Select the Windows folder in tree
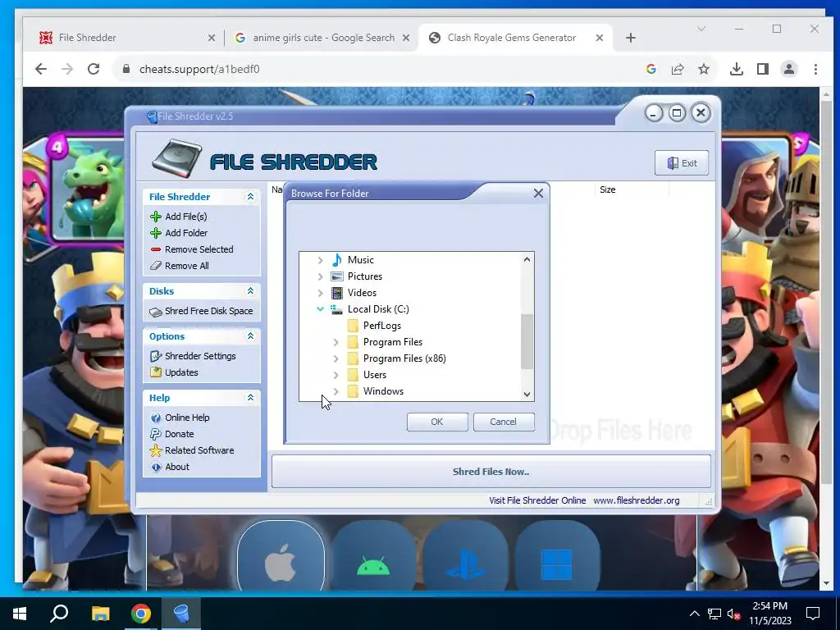This screenshot has height=630, width=840. tap(384, 391)
